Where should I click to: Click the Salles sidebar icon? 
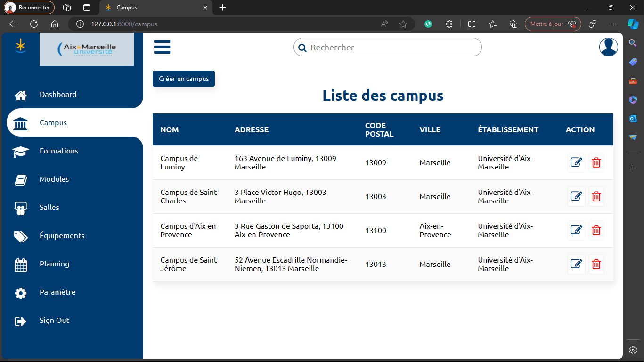click(21, 208)
